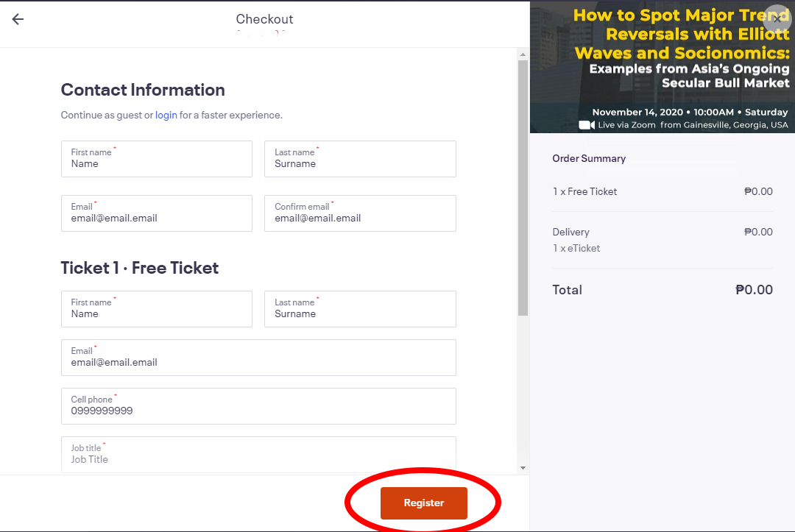
Task: Click the Job title field
Action: click(258, 455)
